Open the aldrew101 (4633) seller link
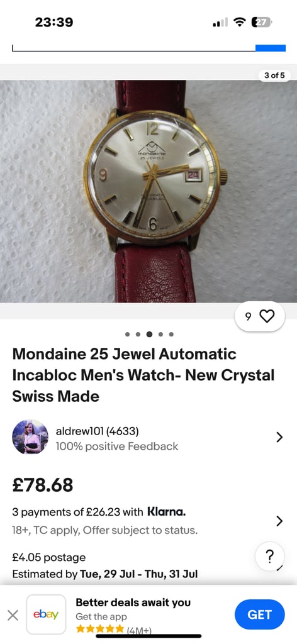This screenshot has width=297, height=644. coord(98,431)
